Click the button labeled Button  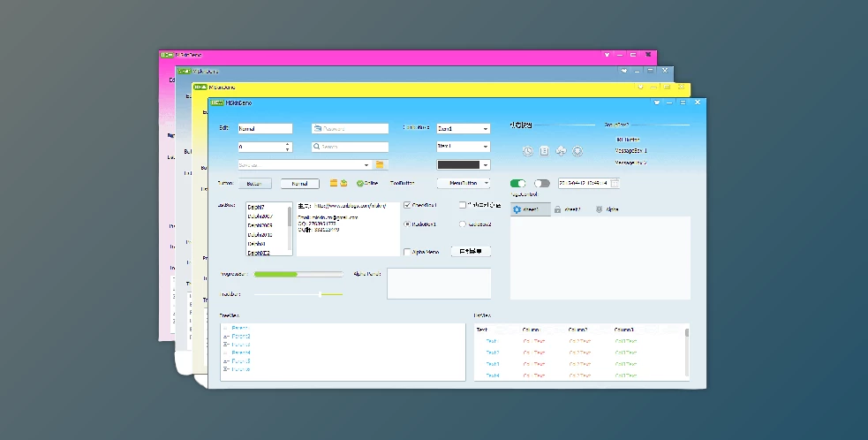point(254,184)
